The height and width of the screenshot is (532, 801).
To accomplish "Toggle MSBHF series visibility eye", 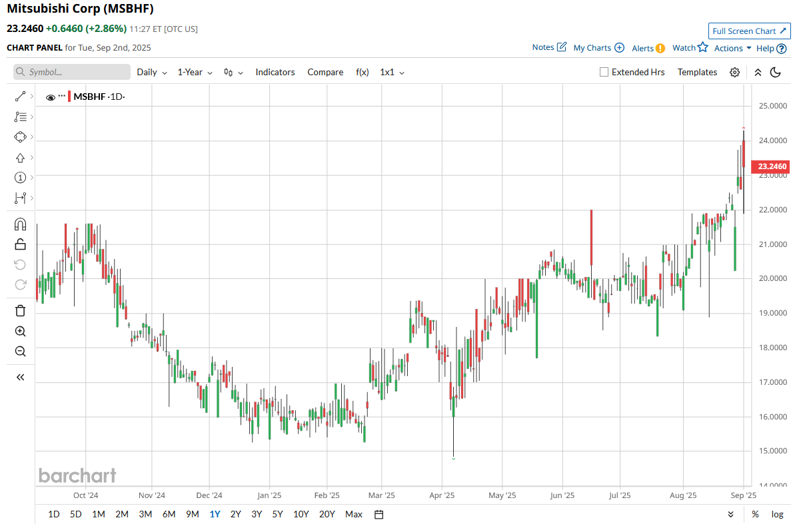I will click(x=51, y=97).
